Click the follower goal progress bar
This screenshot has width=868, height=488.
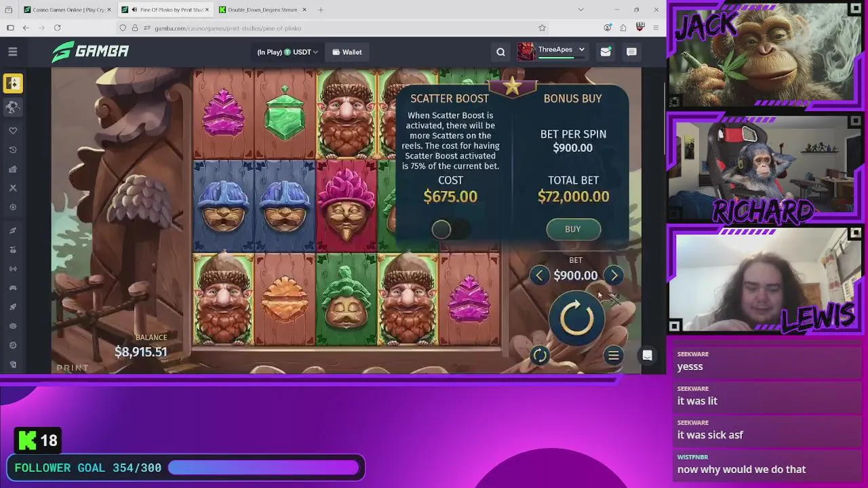click(264, 468)
